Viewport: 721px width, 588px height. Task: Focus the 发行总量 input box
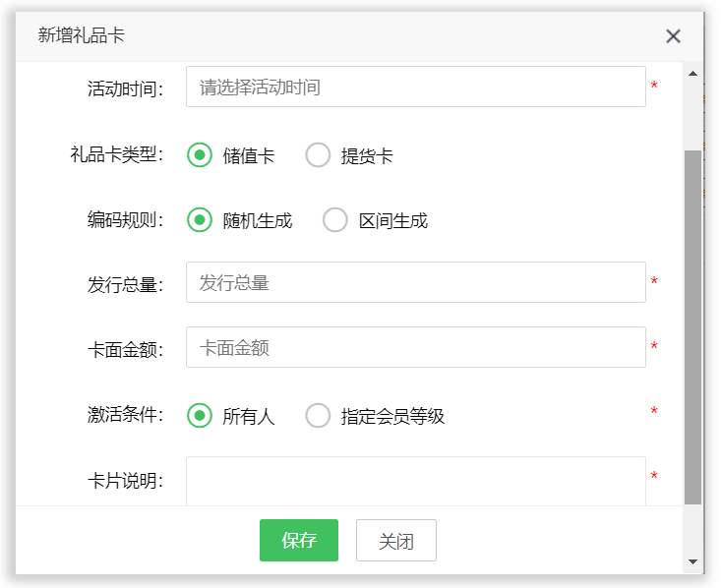(x=415, y=283)
